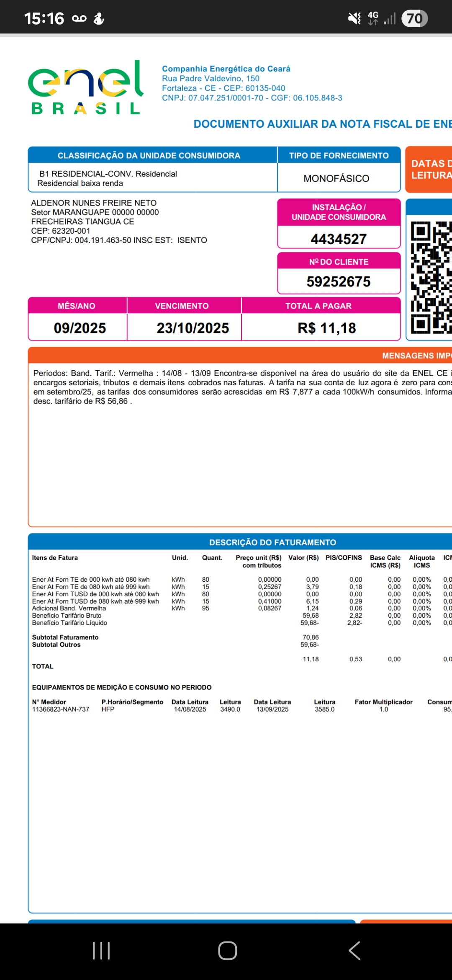The width and height of the screenshot is (452, 980).
Task: Tap the voicemail icon in status bar
Action: tap(79, 18)
